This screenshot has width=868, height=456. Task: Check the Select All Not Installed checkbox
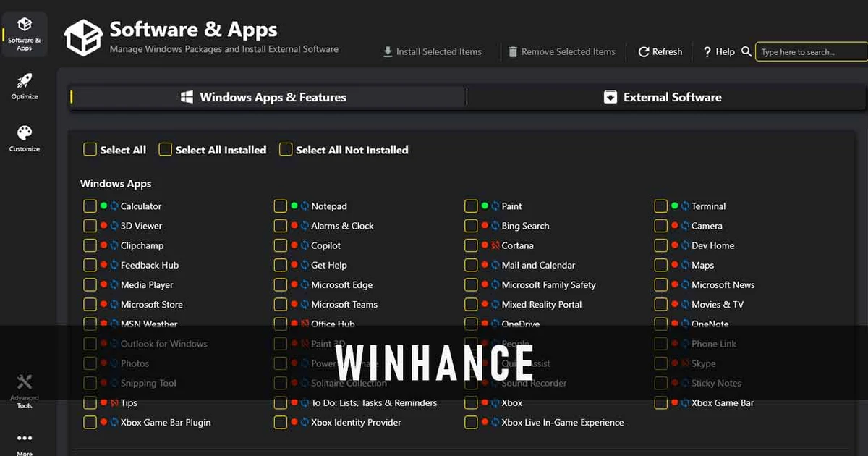(x=286, y=150)
